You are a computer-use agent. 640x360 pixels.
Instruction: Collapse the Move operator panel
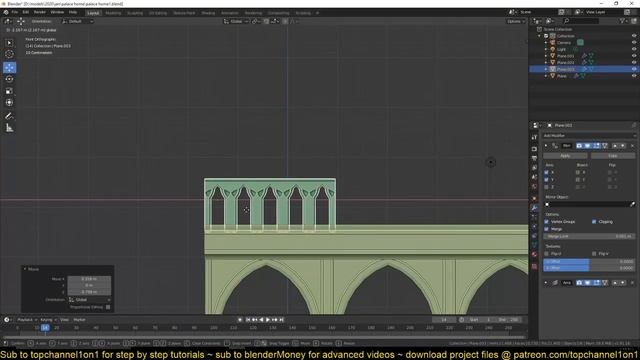click(25, 269)
